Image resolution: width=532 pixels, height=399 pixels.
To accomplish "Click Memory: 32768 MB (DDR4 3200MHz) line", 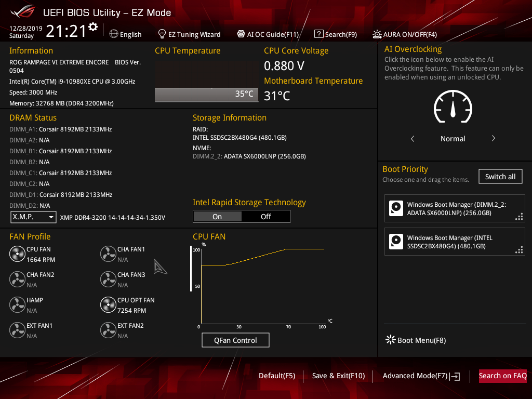I will (x=61, y=103).
